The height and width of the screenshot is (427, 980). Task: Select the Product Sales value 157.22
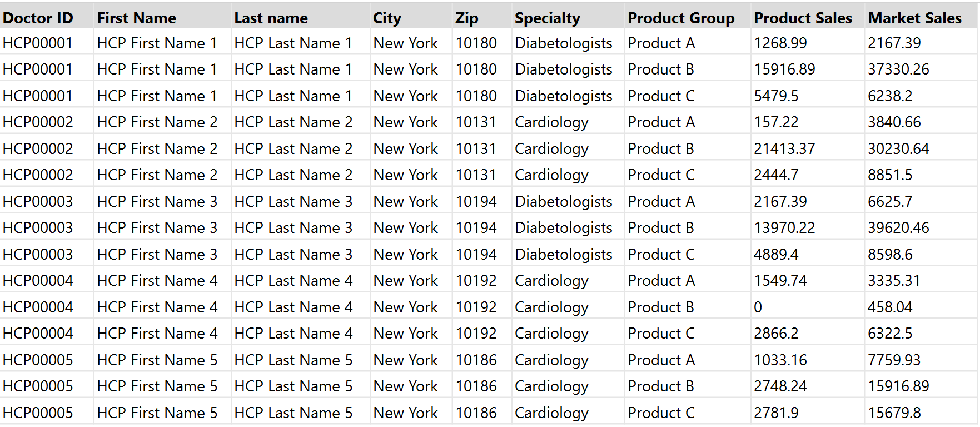click(x=776, y=122)
